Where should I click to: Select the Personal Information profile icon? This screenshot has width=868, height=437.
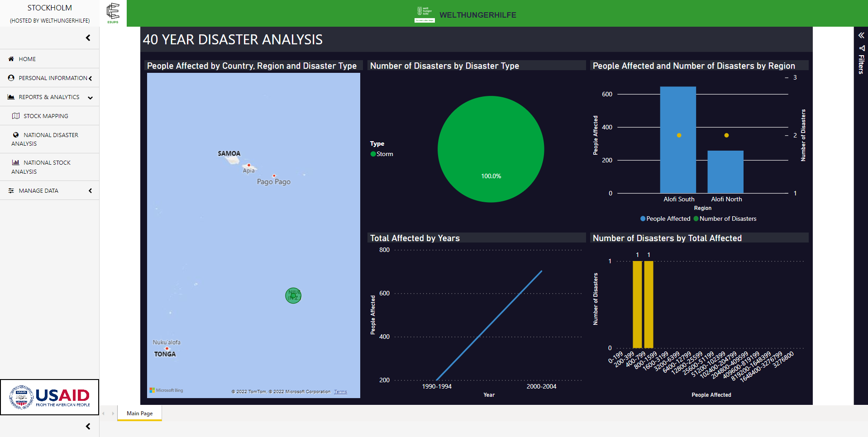click(x=10, y=78)
